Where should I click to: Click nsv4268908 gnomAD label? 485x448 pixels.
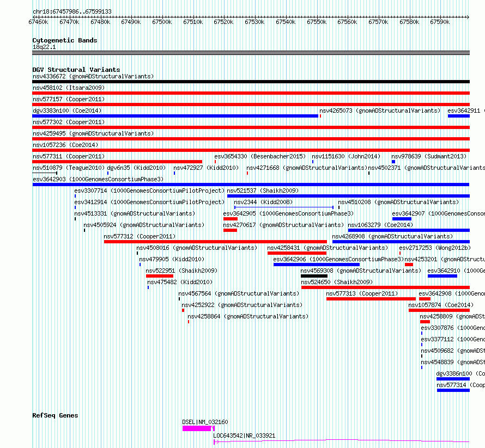tap(392, 236)
